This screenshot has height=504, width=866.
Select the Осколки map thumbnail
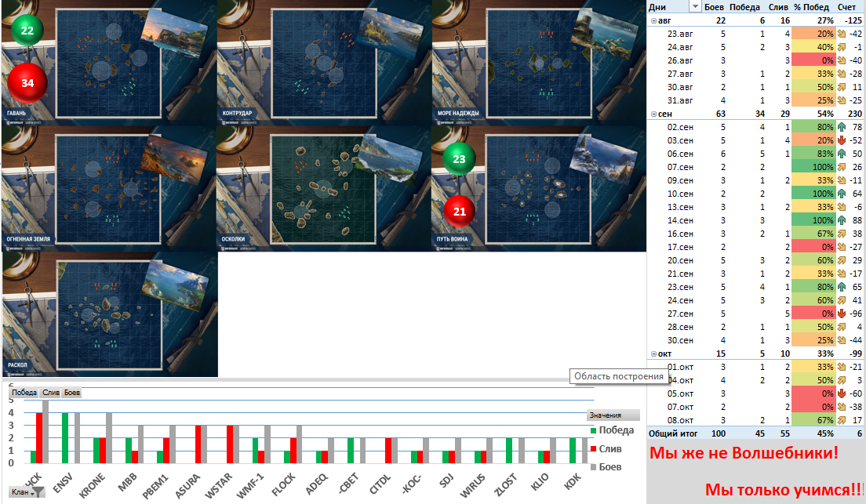pos(324,189)
